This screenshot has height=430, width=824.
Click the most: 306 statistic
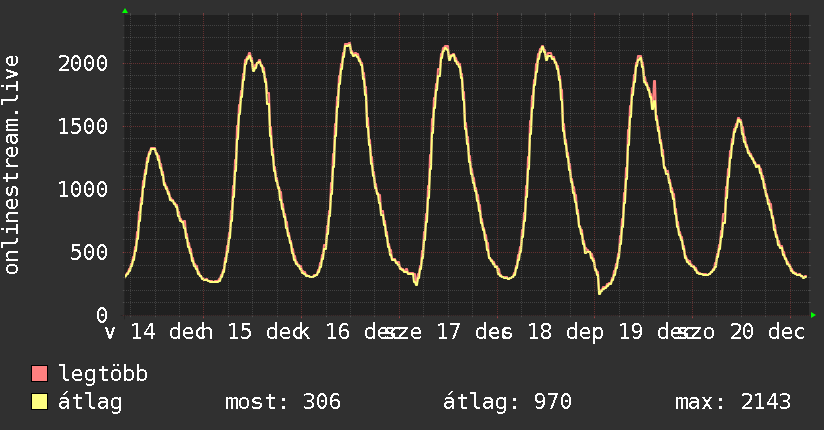(283, 402)
